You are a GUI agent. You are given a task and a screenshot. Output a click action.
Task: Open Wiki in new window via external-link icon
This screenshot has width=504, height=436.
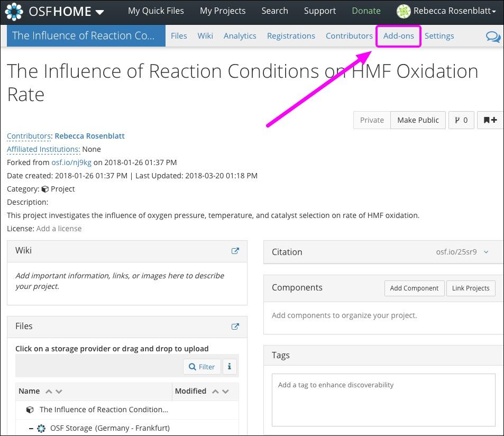(235, 251)
